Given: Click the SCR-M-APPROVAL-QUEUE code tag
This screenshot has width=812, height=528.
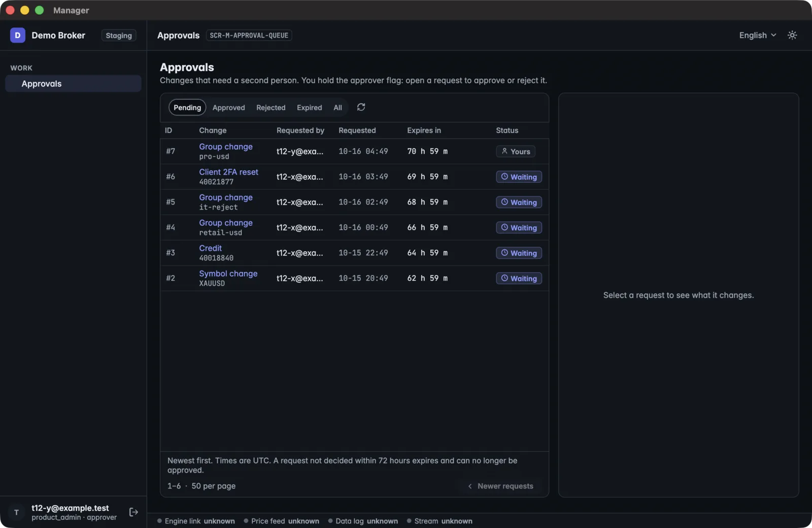Looking at the screenshot, I should click(249, 36).
